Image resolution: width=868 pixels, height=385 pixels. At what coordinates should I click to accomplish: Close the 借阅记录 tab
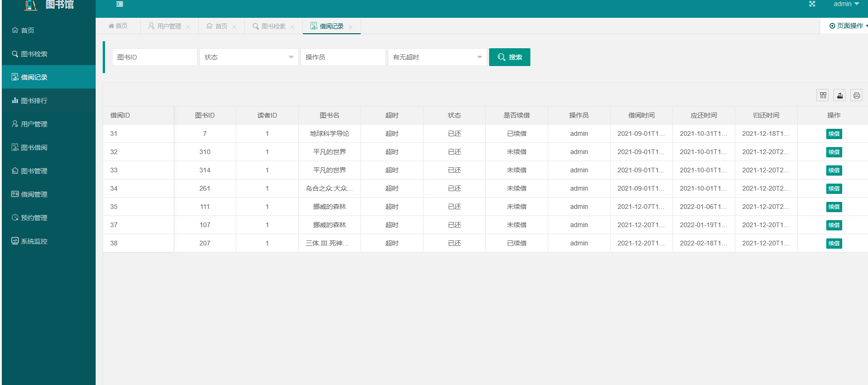[350, 27]
